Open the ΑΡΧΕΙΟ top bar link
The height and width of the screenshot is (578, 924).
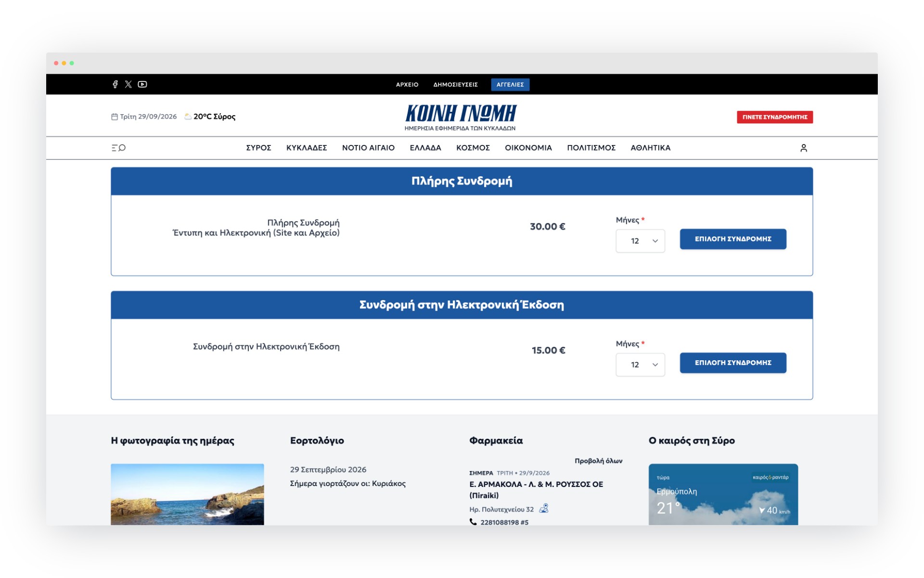coord(407,84)
